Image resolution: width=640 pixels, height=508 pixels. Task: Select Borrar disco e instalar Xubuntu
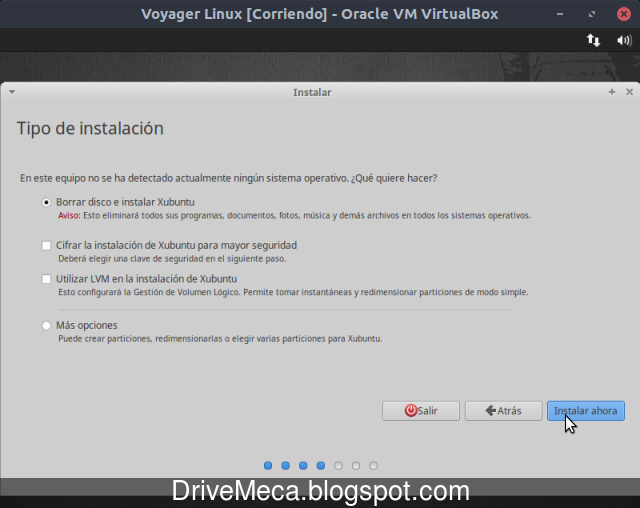[46, 202]
